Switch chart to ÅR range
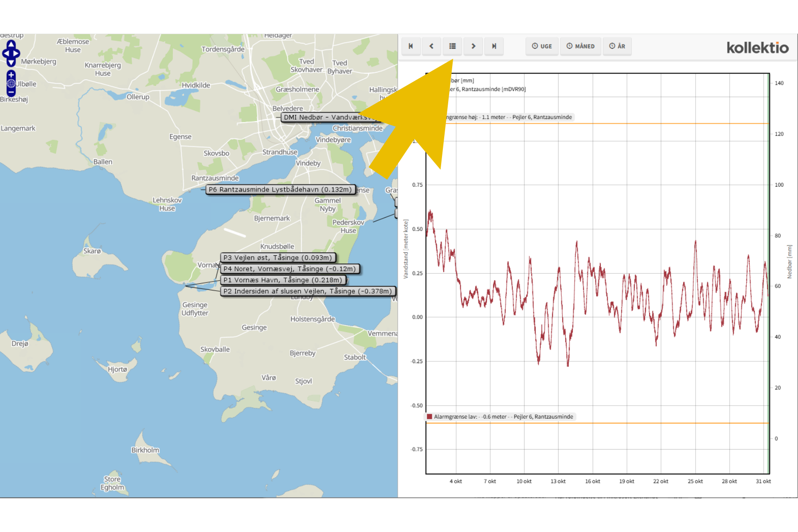 pyautogui.click(x=617, y=46)
